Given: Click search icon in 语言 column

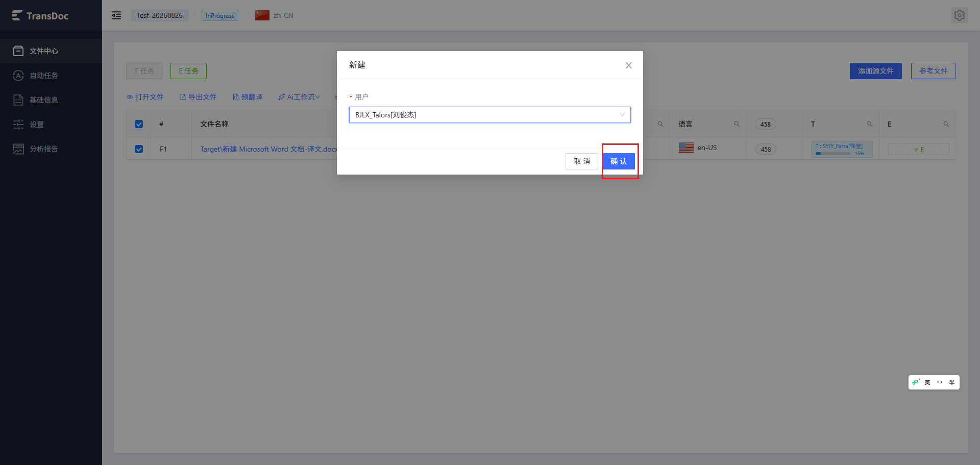Looking at the screenshot, I should tap(737, 124).
